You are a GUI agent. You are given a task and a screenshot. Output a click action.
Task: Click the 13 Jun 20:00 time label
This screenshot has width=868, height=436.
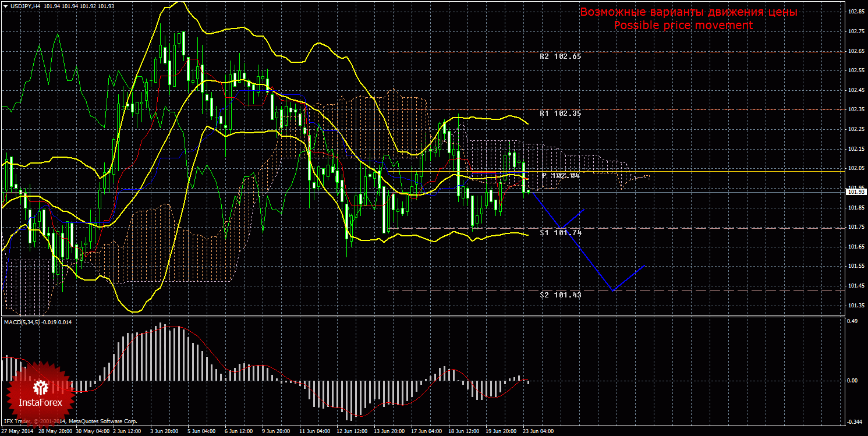390,432
